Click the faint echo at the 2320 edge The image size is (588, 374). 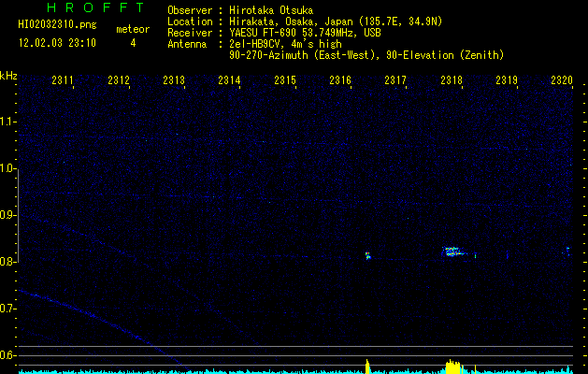pos(567,252)
